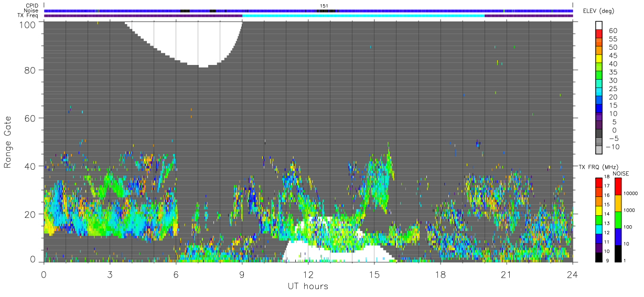644x297 pixels.
Task: Click the 'UT hours' axis title
Action: click(308, 286)
